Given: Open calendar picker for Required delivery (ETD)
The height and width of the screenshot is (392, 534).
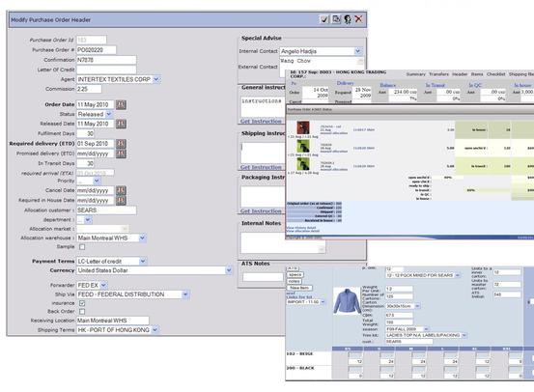Looking at the screenshot, I should pos(121,144).
